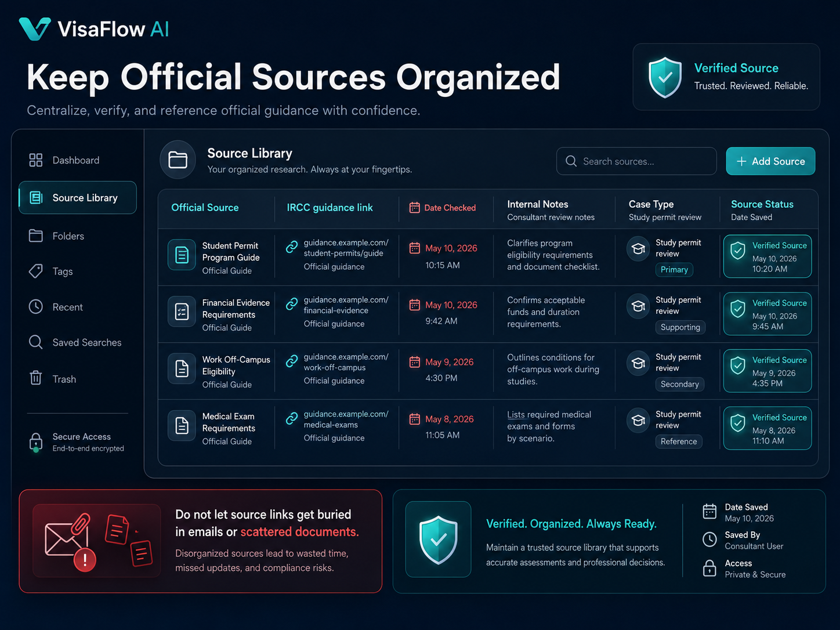Click the graduation cap icon in Student Permit row
This screenshot has width=840, height=630.
[638, 249]
